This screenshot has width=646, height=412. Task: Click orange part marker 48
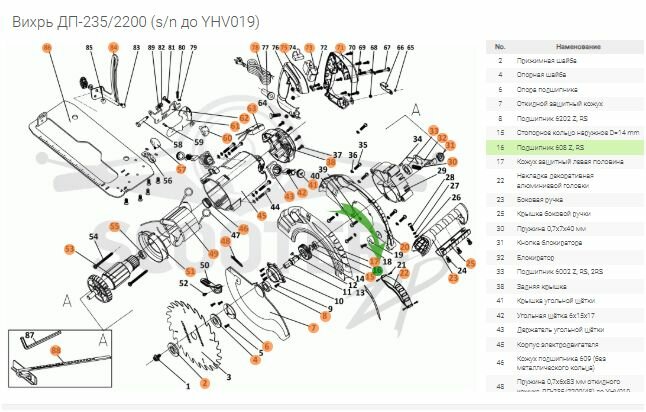(x=225, y=241)
